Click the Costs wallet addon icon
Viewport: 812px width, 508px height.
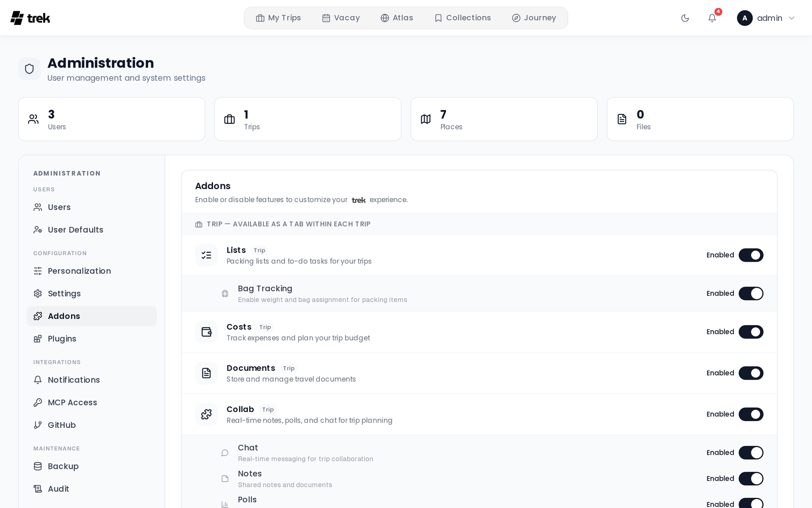click(206, 332)
